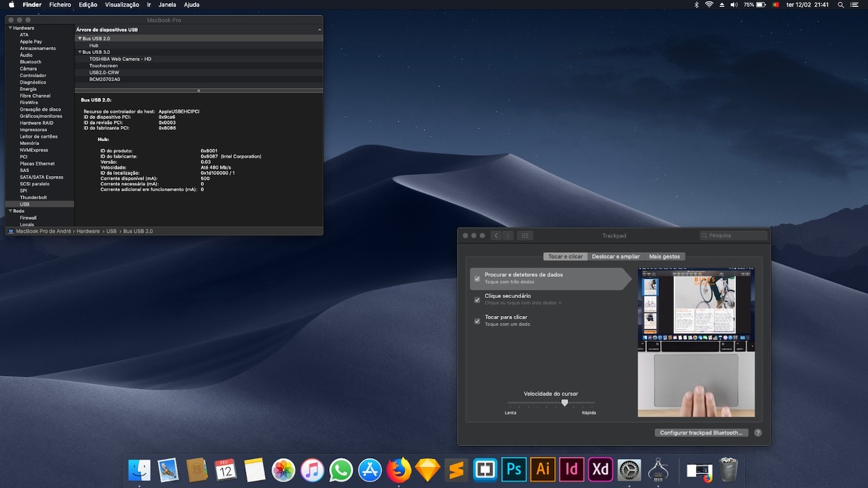Open Photoshop from the Dock
This screenshot has width=868, height=488.
tap(513, 470)
